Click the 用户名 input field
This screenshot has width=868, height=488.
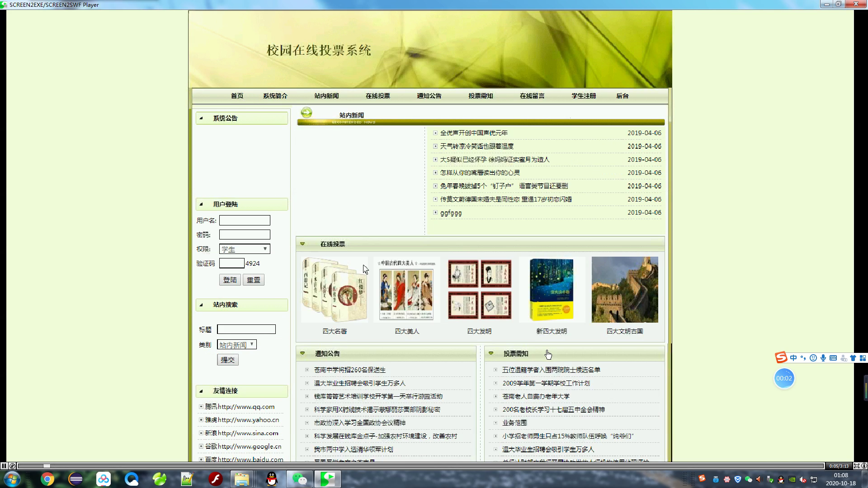click(245, 221)
